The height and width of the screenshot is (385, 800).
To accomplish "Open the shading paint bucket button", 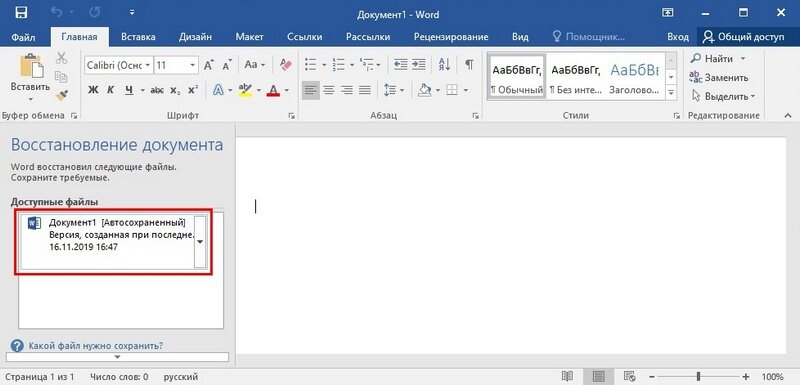I will (424, 90).
